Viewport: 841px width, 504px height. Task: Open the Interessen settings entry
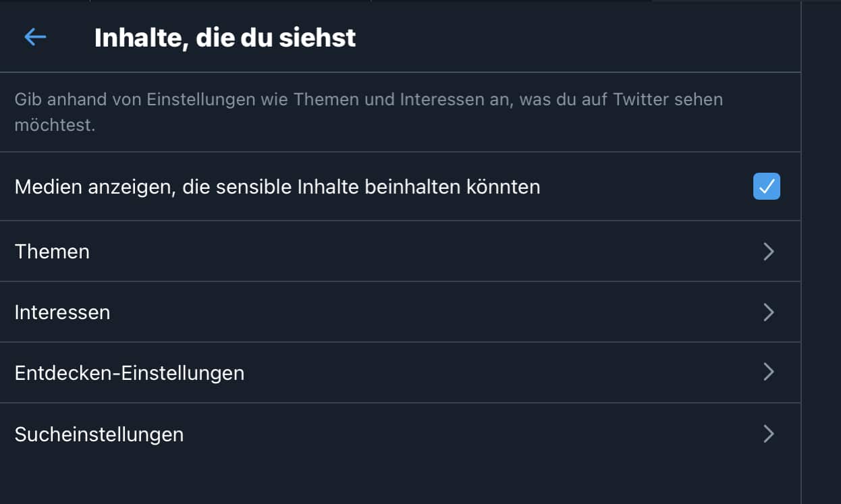coord(62,312)
